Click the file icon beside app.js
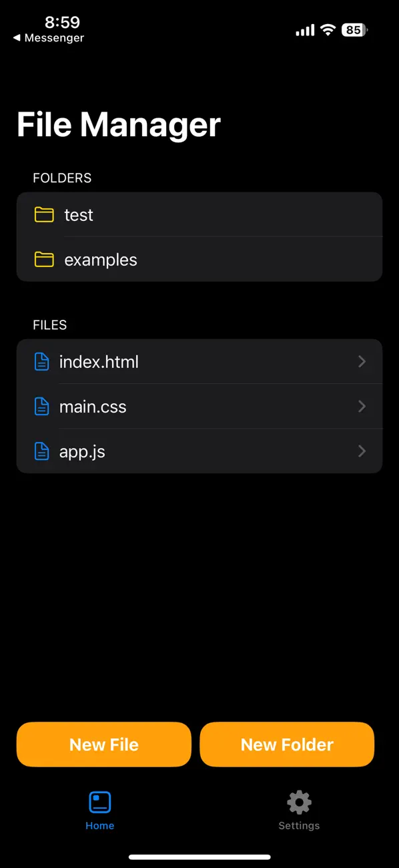399x868 pixels. pyautogui.click(x=41, y=451)
